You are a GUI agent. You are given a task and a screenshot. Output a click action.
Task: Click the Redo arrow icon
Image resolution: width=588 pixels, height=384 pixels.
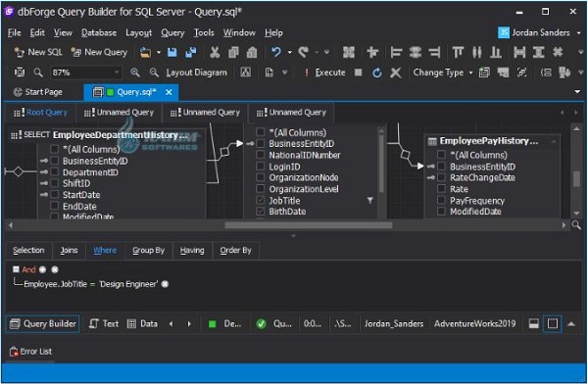(304, 52)
